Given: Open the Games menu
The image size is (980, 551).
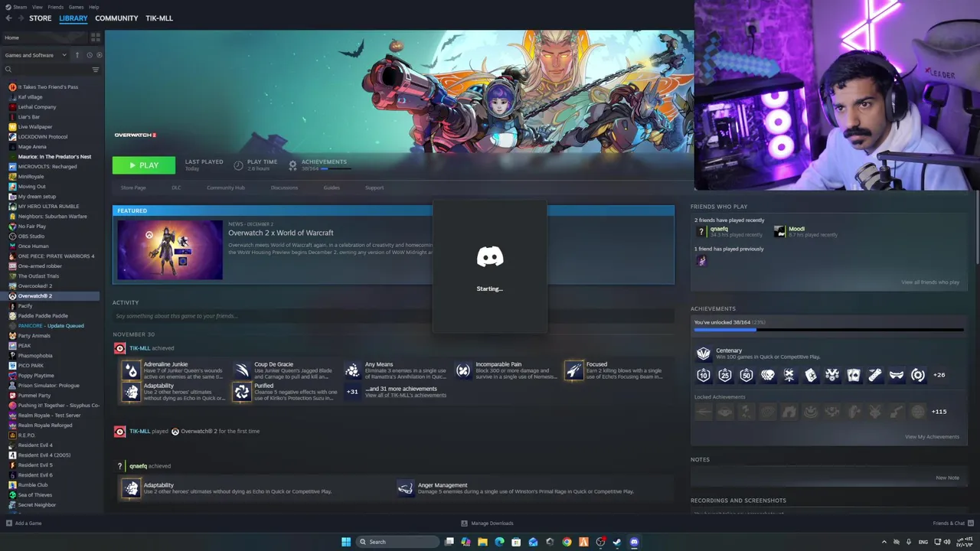Looking at the screenshot, I should (x=76, y=7).
